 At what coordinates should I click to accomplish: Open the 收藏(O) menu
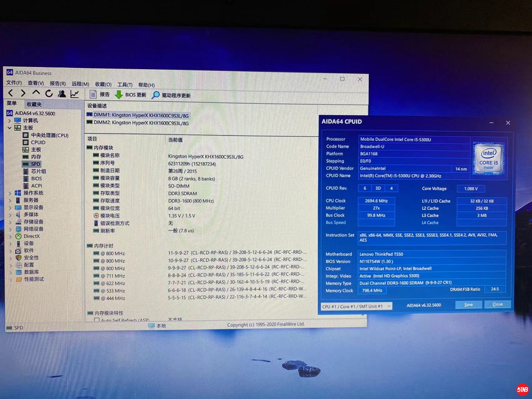coord(103,84)
